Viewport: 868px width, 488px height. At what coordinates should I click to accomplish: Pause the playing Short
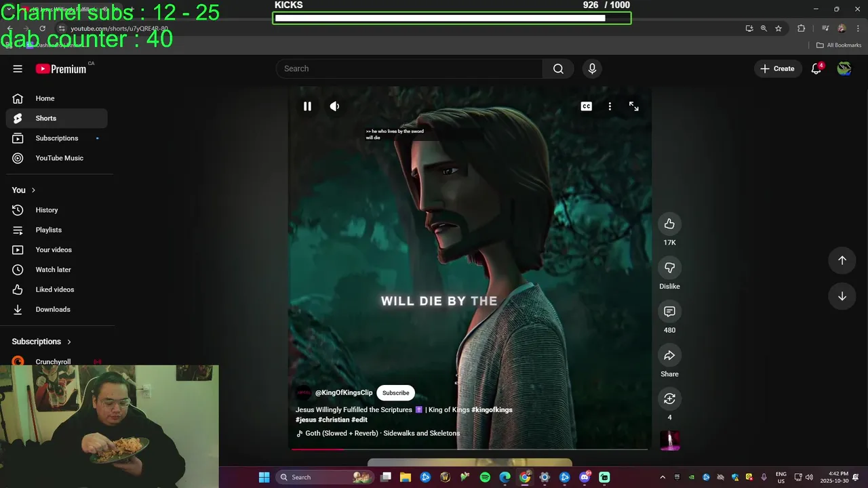pos(307,106)
